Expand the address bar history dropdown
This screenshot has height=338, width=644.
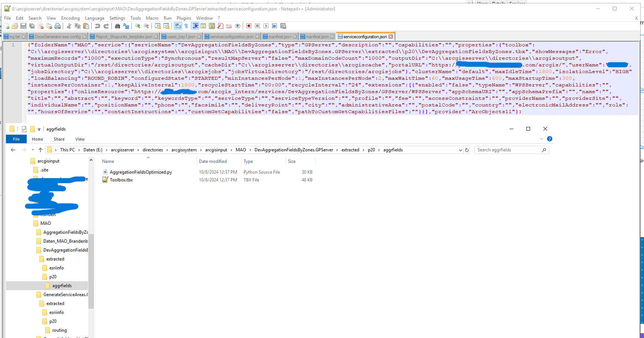coord(461,150)
